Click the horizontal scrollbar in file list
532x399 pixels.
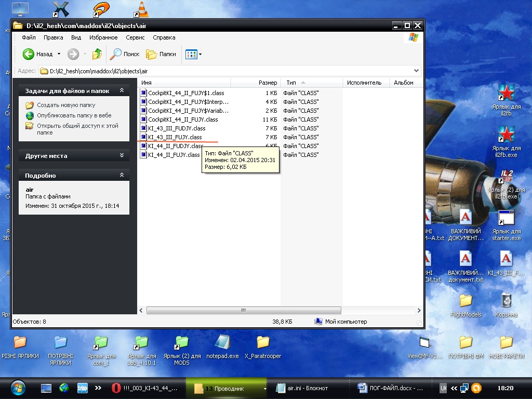[x=243, y=310]
